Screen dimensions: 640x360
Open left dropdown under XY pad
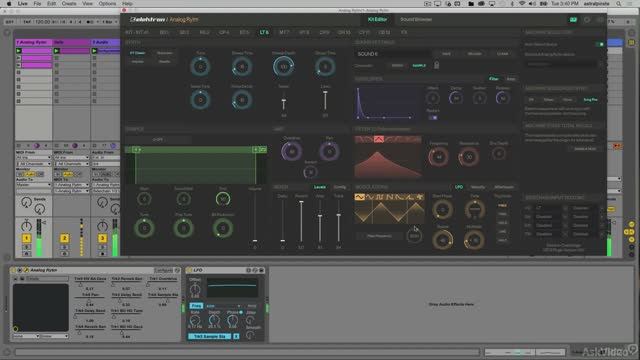pos(26,336)
